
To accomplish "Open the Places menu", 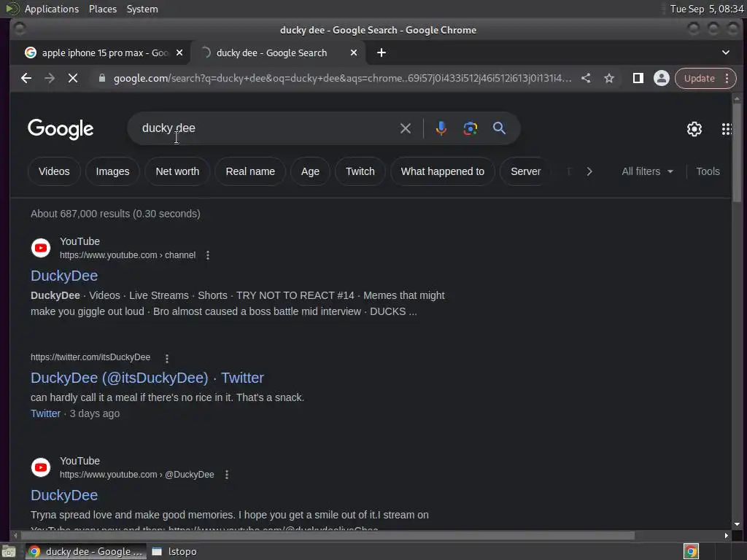I will pyautogui.click(x=103, y=9).
